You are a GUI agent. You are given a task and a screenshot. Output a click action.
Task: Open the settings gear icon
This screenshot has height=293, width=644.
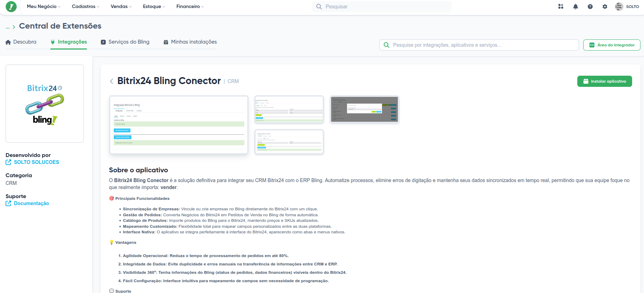pos(605,7)
